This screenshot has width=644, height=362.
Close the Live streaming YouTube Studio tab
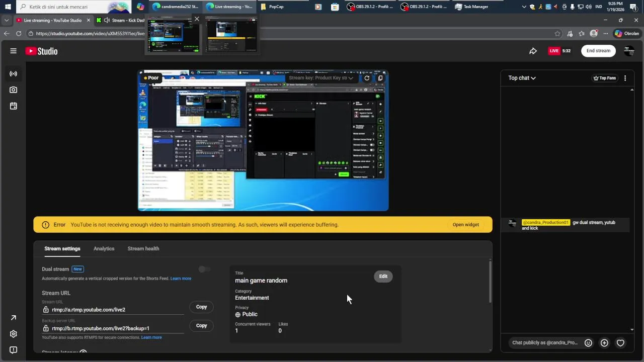click(x=89, y=20)
